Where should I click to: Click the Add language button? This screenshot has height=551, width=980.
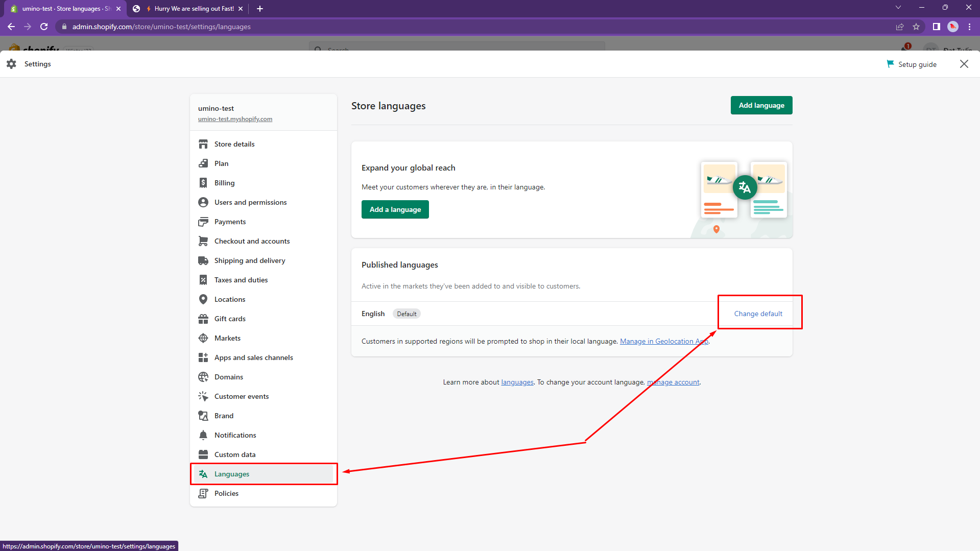(761, 105)
